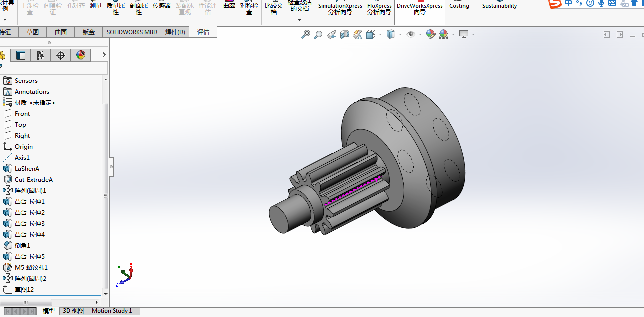Image resolution: width=644 pixels, height=317 pixels.
Task: Switch to the 焊件(D) tab
Action: coord(175,32)
